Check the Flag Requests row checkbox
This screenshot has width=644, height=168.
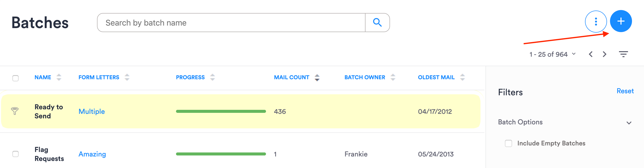15,154
